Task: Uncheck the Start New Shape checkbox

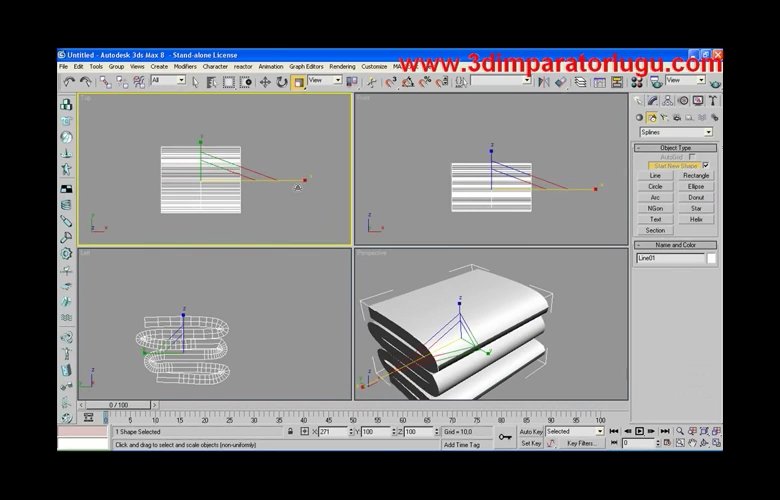Action: tap(705, 165)
